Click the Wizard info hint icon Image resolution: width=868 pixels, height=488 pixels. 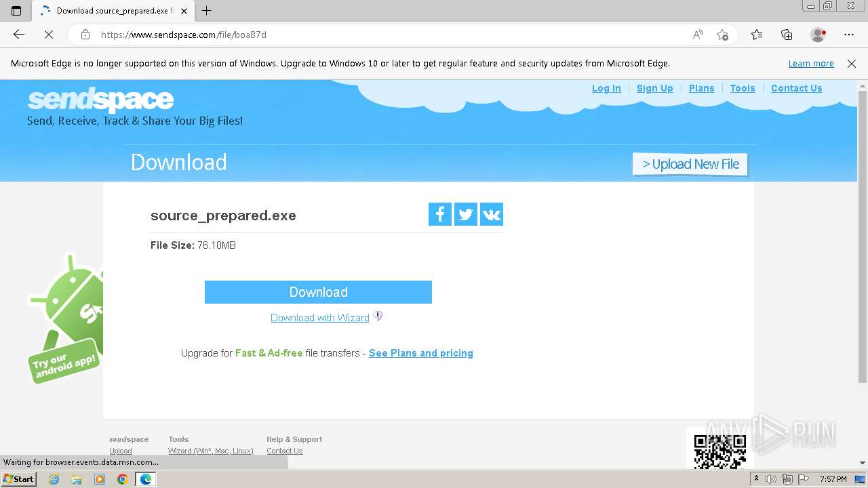tap(378, 316)
